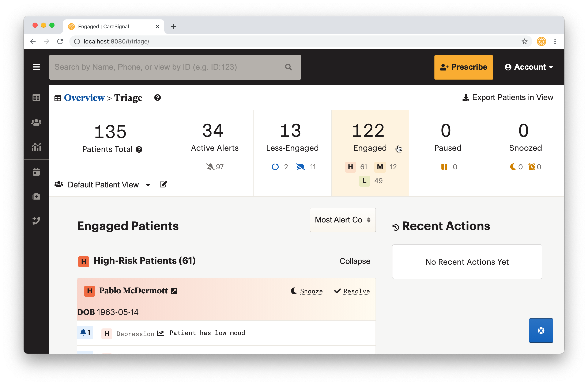Image resolution: width=588 pixels, height=385 pixels.
Task: Click the High-Risk Patients (61) heading
Action: coord(144,260)
